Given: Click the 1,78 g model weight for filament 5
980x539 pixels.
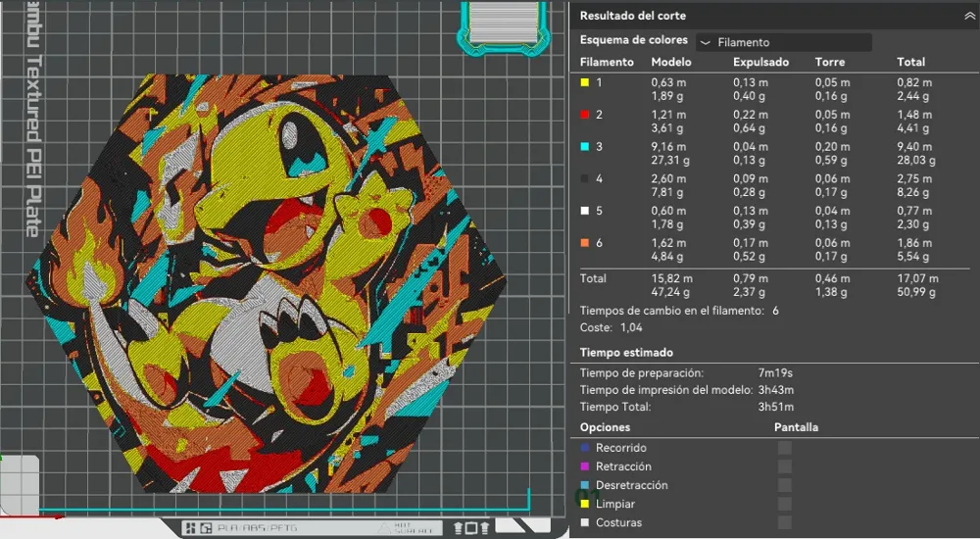Looking at the screenshot, I should pos(666,224).
